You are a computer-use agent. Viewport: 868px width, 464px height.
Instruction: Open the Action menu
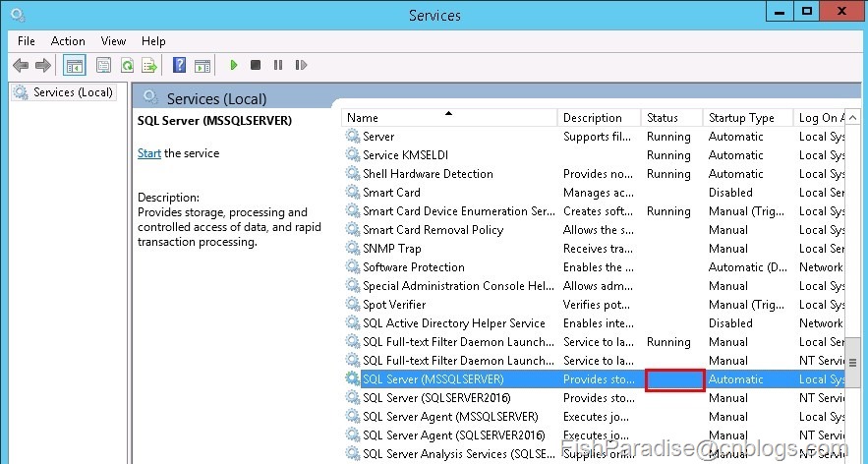point(68,41)
